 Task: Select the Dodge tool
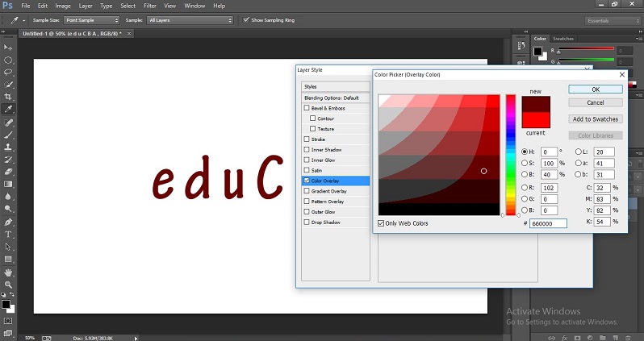(8, 209)
